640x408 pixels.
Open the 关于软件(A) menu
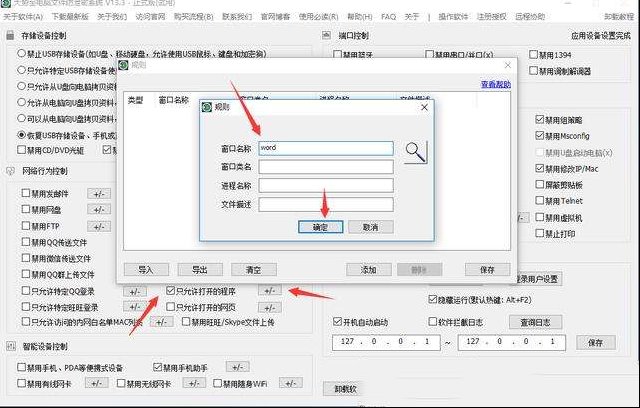pos(23,17)
